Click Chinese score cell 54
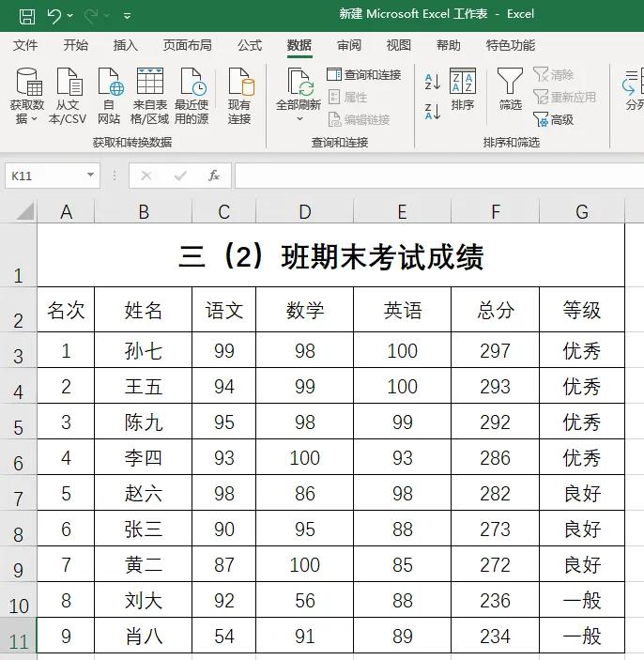 [224, 636]
